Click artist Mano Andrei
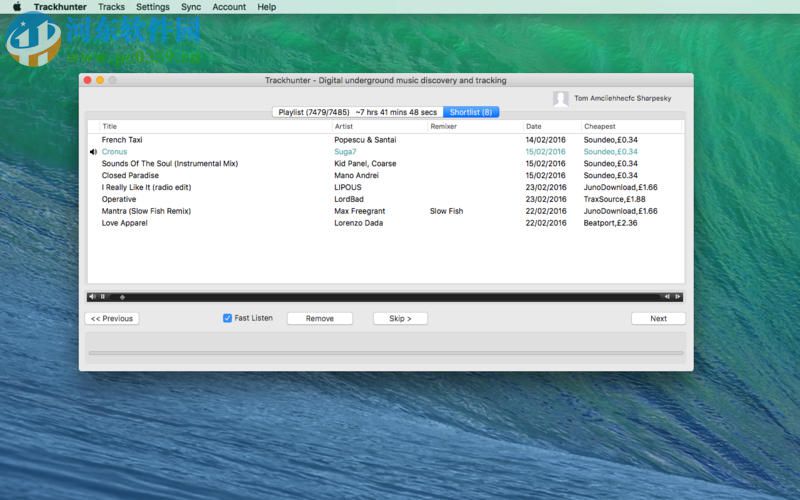This screenshot has width=800, height=500. (x=356, y=175)
